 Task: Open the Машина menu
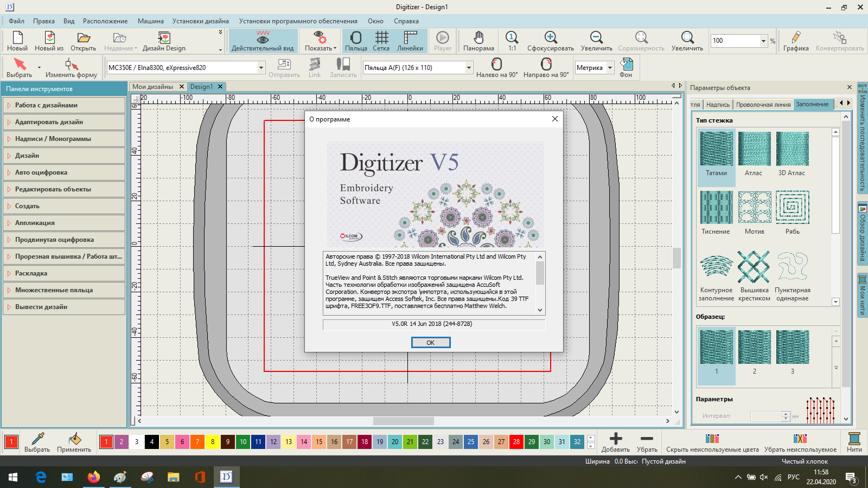click(x=150, y=21)
